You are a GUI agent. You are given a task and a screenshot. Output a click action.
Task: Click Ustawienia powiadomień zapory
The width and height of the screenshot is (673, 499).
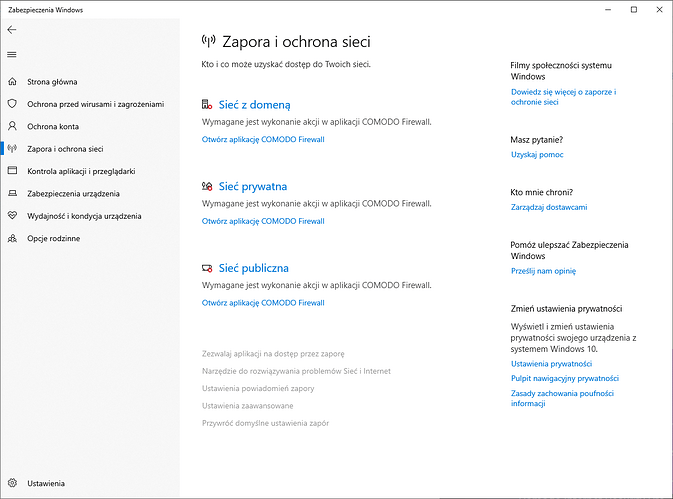point(258,388)
